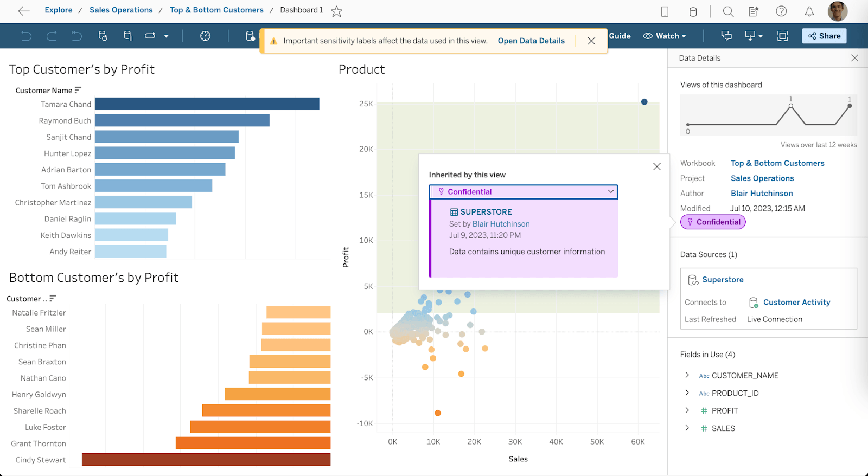Screen dimensions: 868x476
Task: Click the help question mark icon
Action: click(781, 11)
